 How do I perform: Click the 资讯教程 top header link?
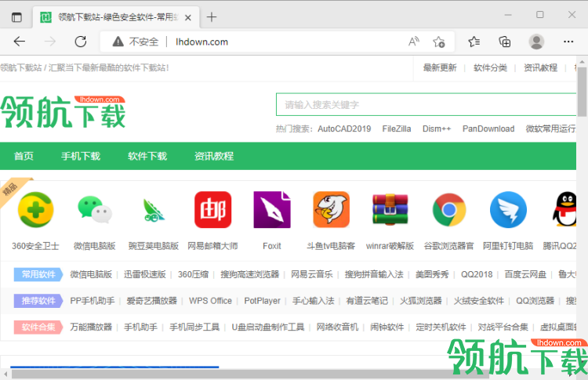point(540,68)
